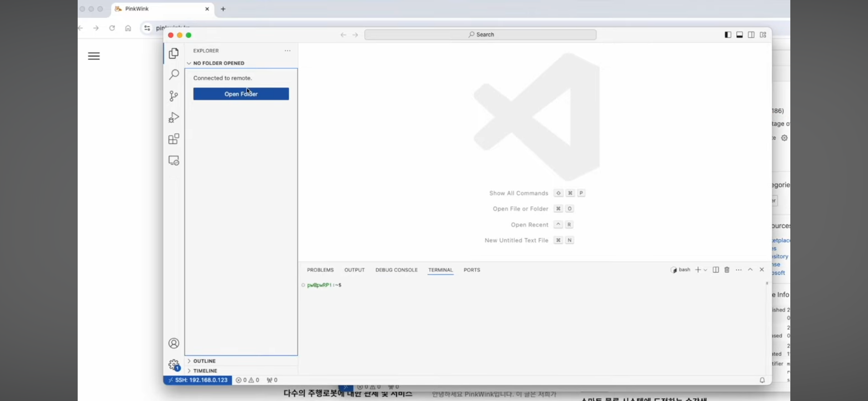Open the new terminal launch profile dropdown
Screen dimensions: 868x401
pos(706,270)
